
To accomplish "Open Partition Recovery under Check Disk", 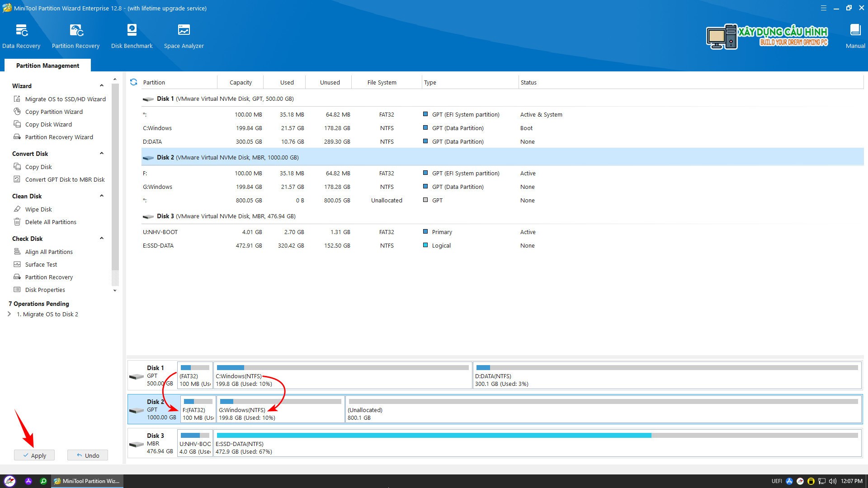I will click(43, 277).
